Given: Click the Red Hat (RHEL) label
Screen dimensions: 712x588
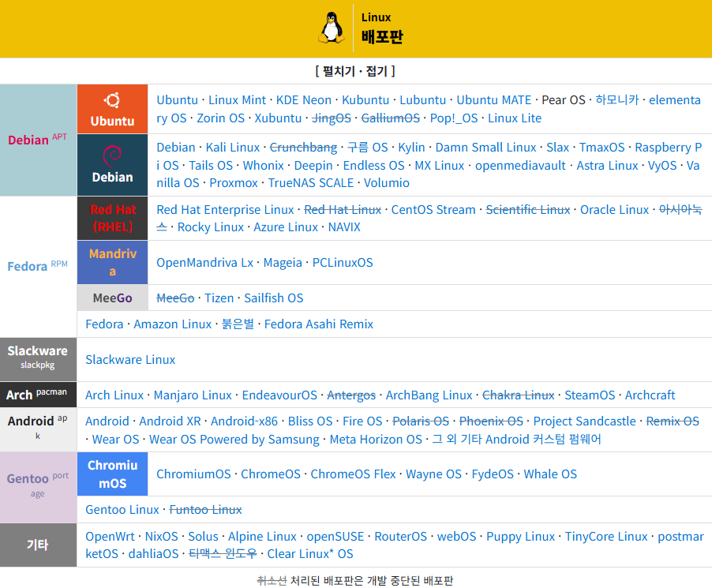Looking at the screenshot, I should (113, 218).
